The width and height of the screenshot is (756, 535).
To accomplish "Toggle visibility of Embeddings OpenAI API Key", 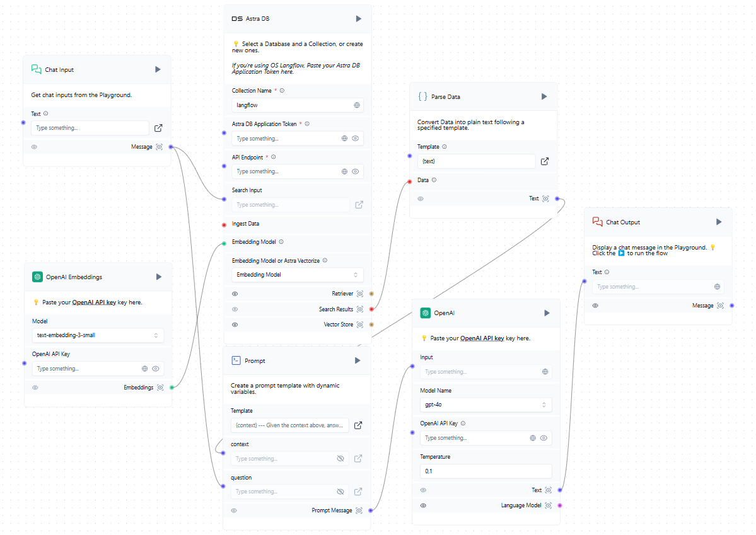I will coord(156,369).
